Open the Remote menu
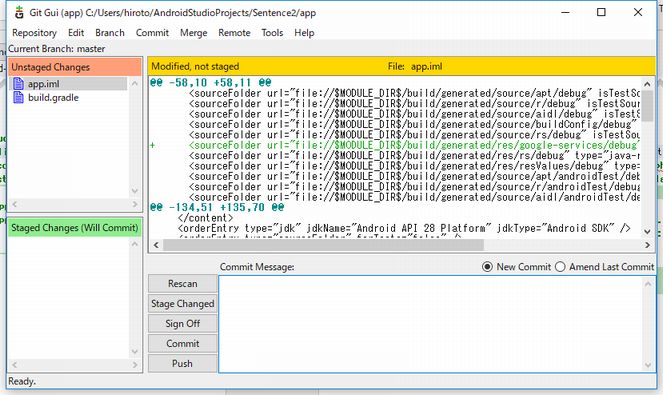Screen dimensions: 663x395 coord(234,33)
